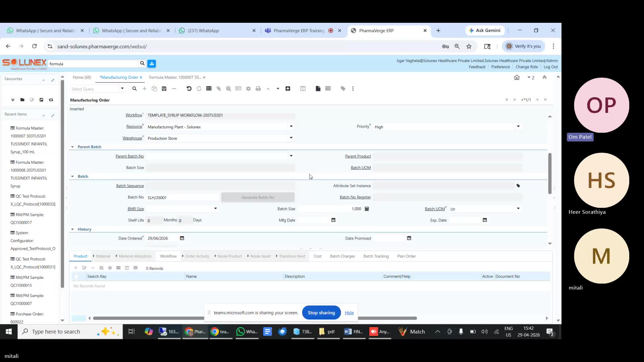Viewport: 644px width, 362px height.
Task: Click the Batch No input field
Action: 183,197
